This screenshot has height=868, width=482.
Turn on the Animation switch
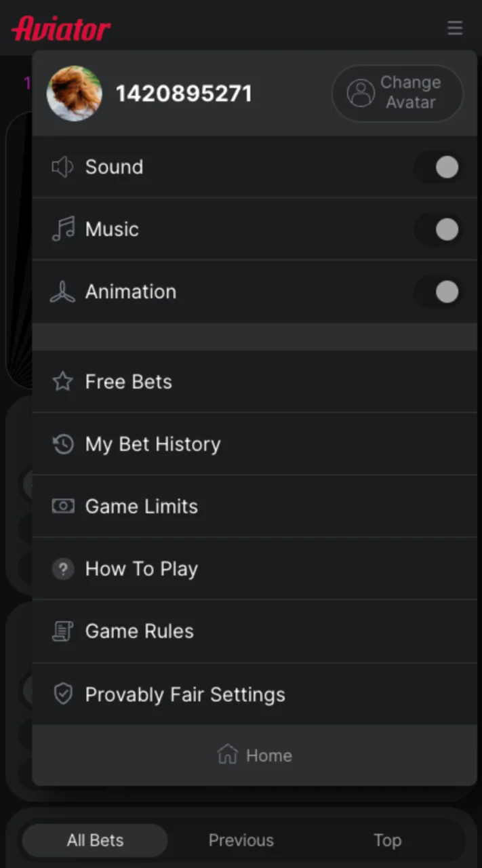tap(437, 292)
